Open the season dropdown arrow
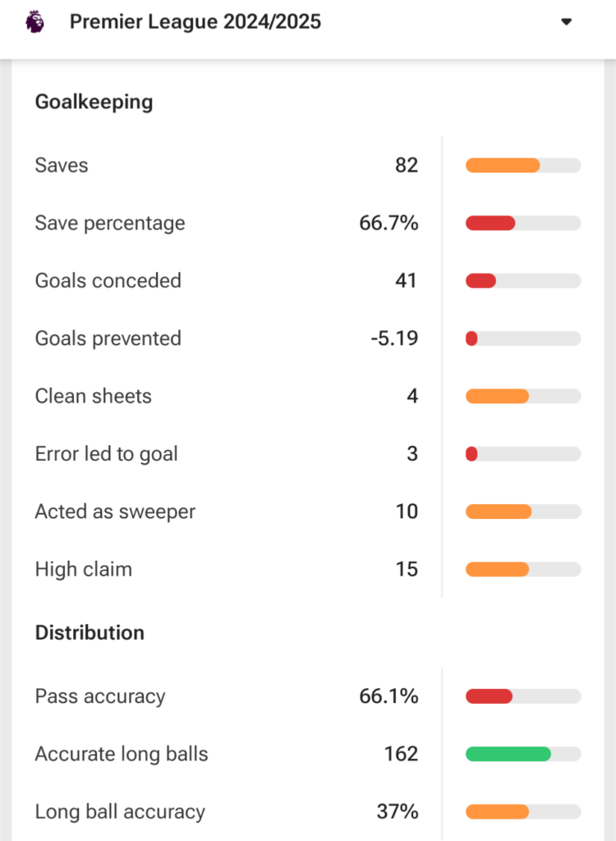The width and height of the screenshot is (616, 841). (x=566, y=22)
